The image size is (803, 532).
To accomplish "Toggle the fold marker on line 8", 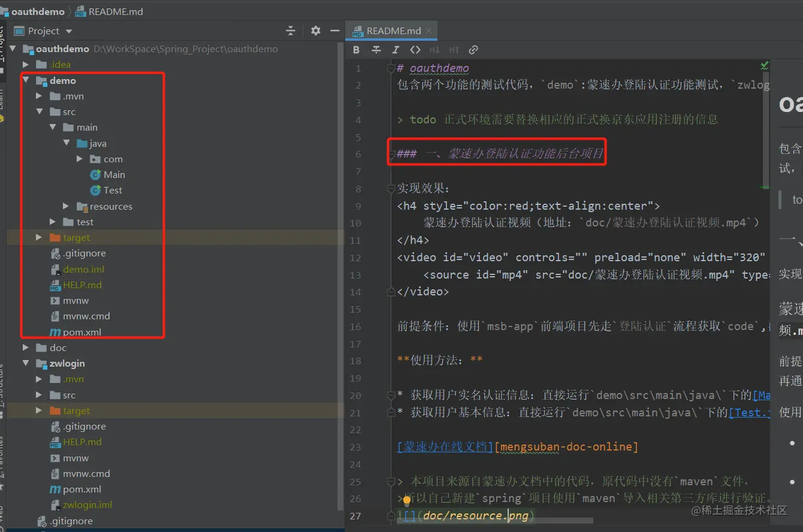I will 391,189.
